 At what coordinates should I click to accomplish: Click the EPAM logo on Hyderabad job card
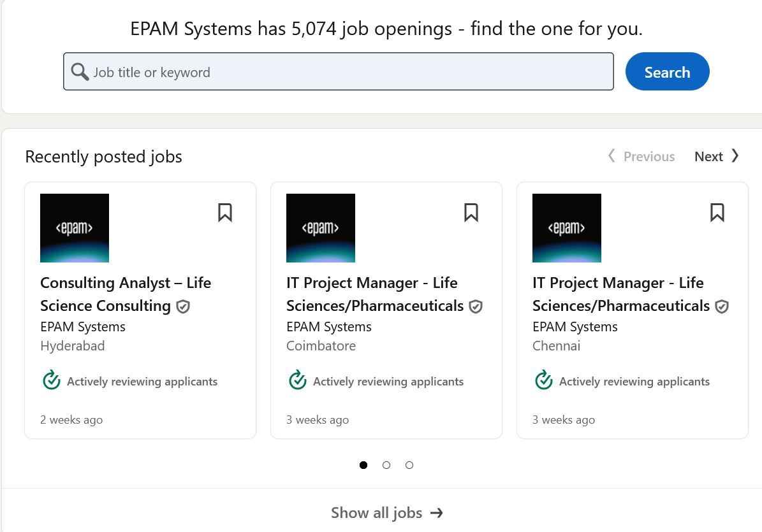pyautogui.click(x=75, y=228)
